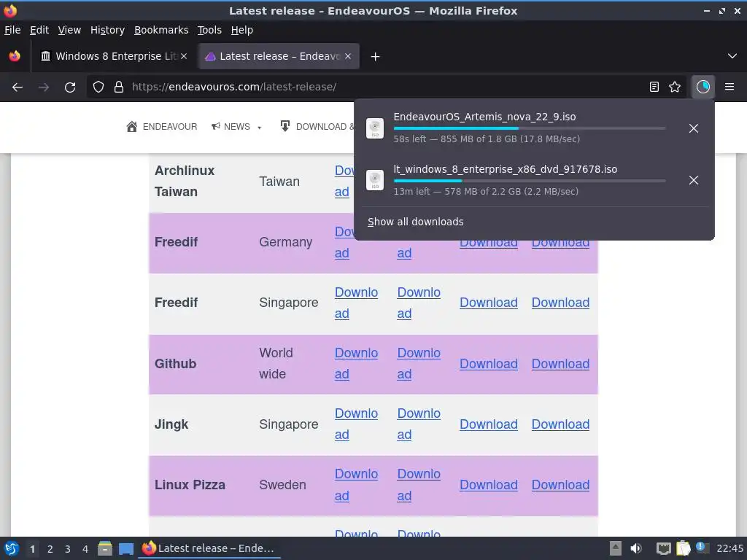Click first Download link in Jingk row
The image size is (747, 560).
pos(356,424)
